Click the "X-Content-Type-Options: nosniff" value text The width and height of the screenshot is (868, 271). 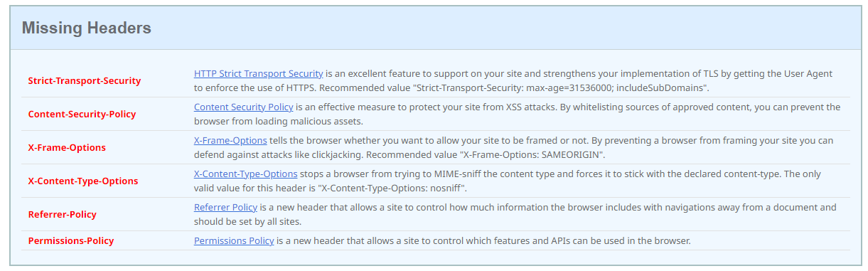(x=390, y=188)
